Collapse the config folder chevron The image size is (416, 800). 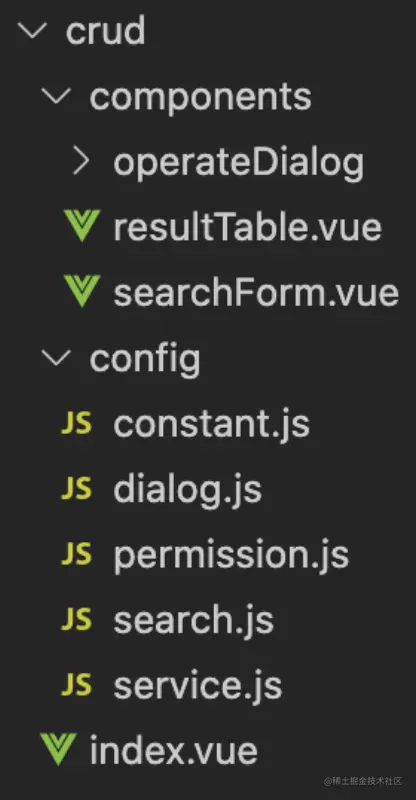56,358
